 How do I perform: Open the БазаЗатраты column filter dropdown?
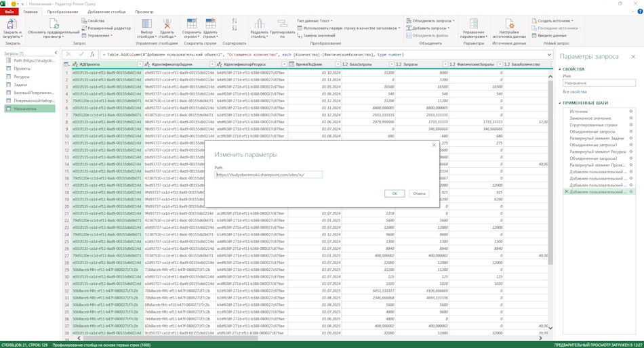pos(392,64)
